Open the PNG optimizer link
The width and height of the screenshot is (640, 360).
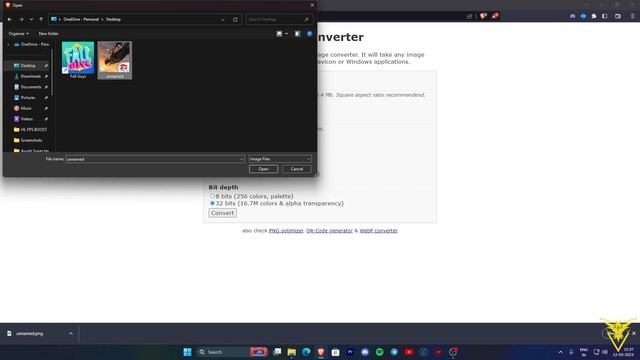pyautogui.click(x=286, y=231)
